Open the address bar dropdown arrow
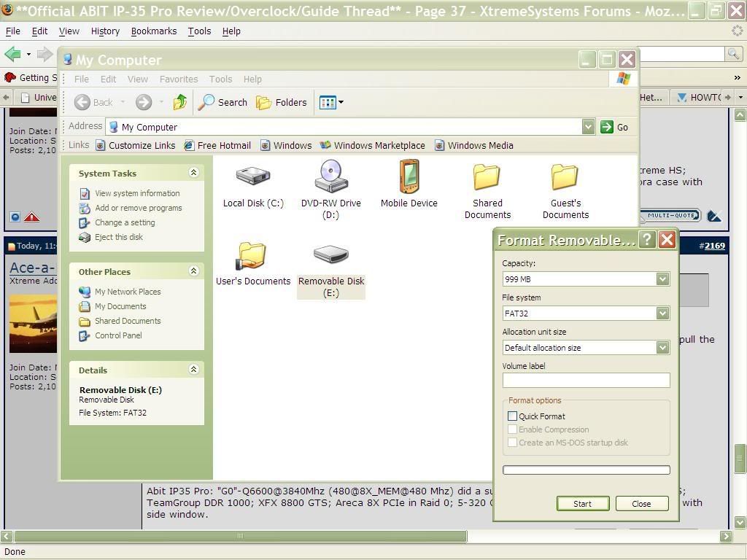This screenshot has height=560, width=747. pos(589,127)
